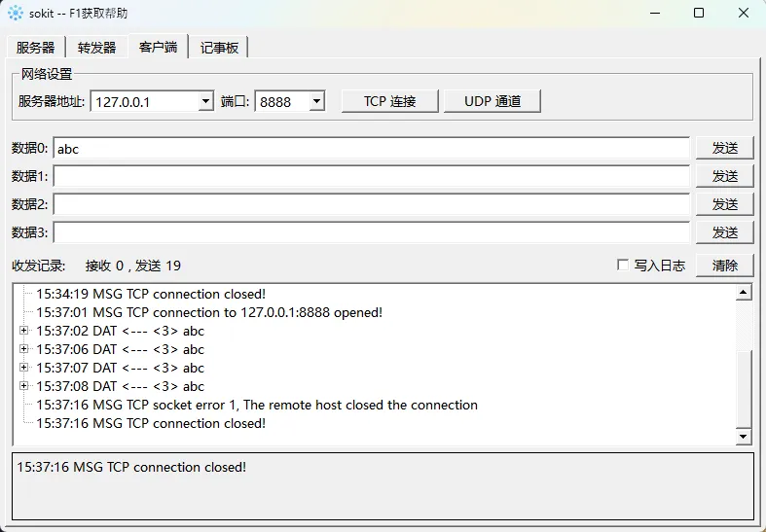Switch to the 服务器 tab
766x532 pixels.
pyautogui.click(x=35, y=48)
